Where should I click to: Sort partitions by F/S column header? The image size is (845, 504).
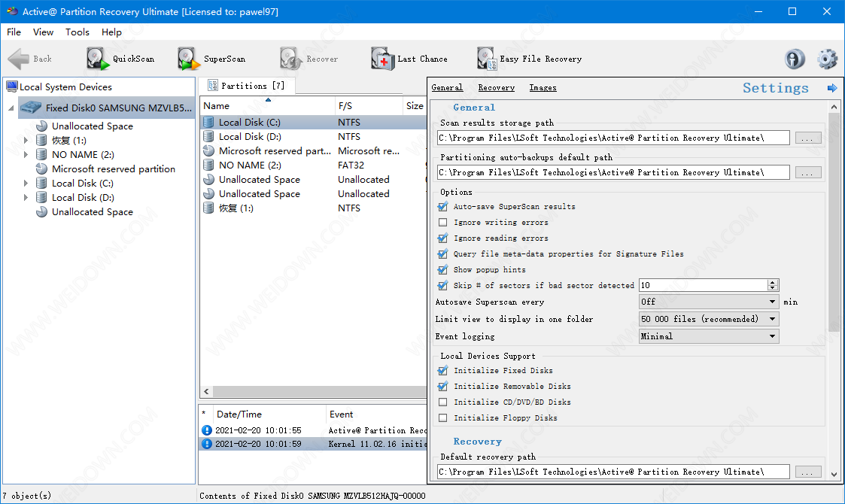(x=369, y=105)
